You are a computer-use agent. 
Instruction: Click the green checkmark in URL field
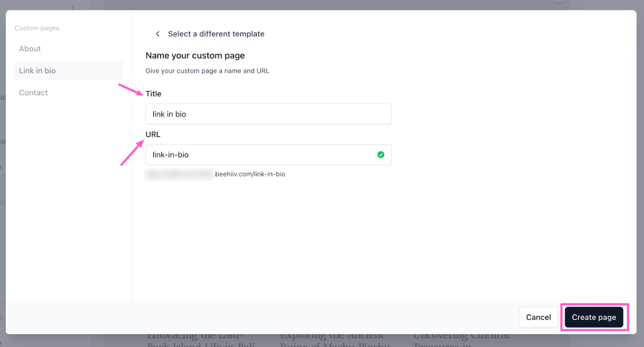[381, 155]
